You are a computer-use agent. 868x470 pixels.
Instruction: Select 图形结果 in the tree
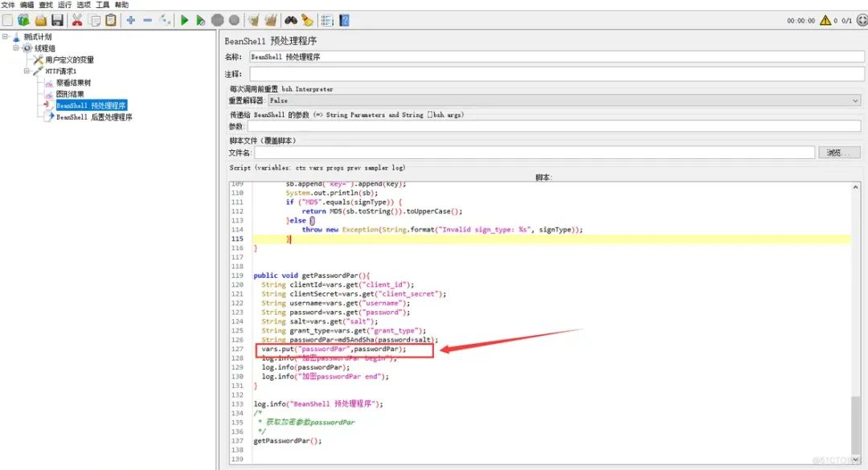(70, 94)
